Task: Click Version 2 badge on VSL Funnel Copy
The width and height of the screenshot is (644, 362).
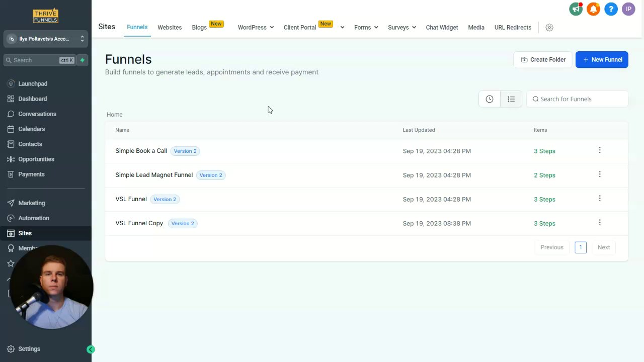Action: 183,224
